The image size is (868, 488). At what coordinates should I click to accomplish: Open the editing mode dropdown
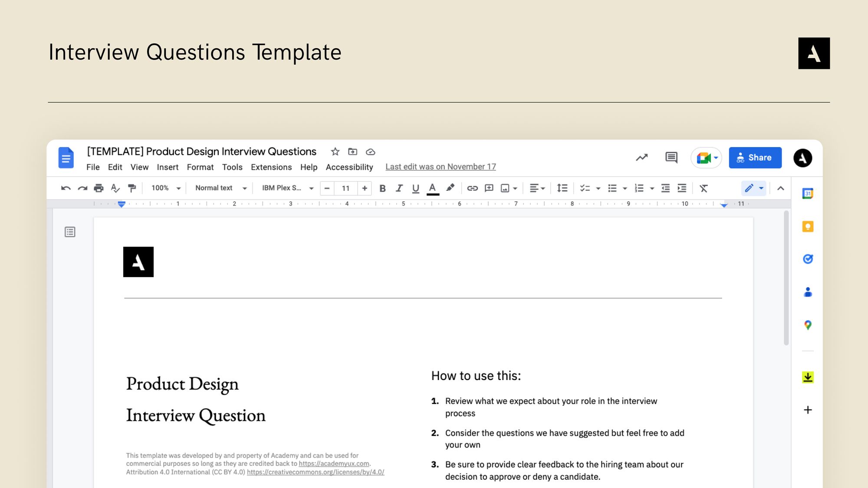tap(753, 188)
